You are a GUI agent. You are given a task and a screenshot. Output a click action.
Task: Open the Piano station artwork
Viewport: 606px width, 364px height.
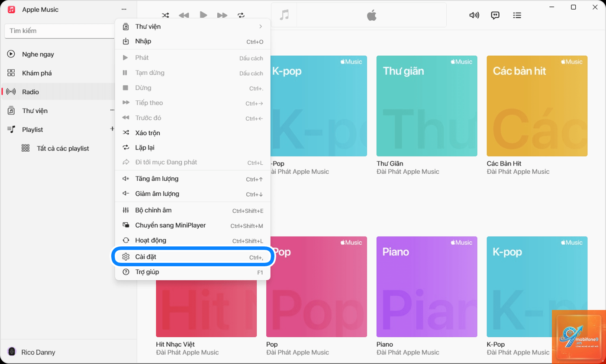[427, 287]
